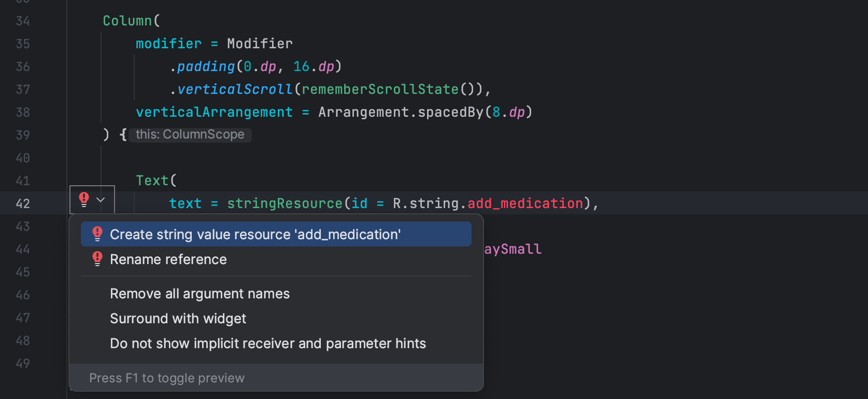Click rememberScrollState call on line 37
This screenshot has width=868, height=399.
point(380,89)
